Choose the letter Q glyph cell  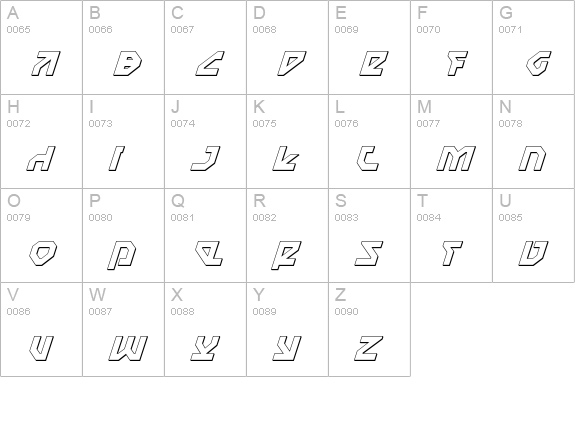point(205,235)
